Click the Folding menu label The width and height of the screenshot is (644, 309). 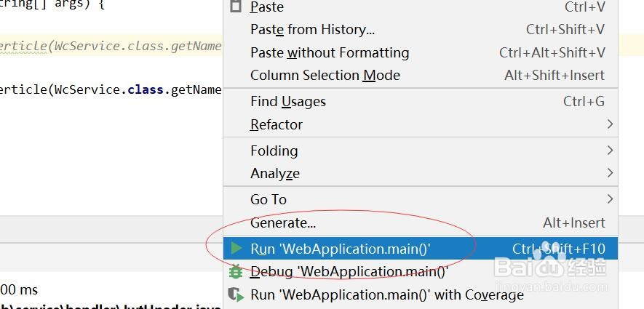click(274, 151)
